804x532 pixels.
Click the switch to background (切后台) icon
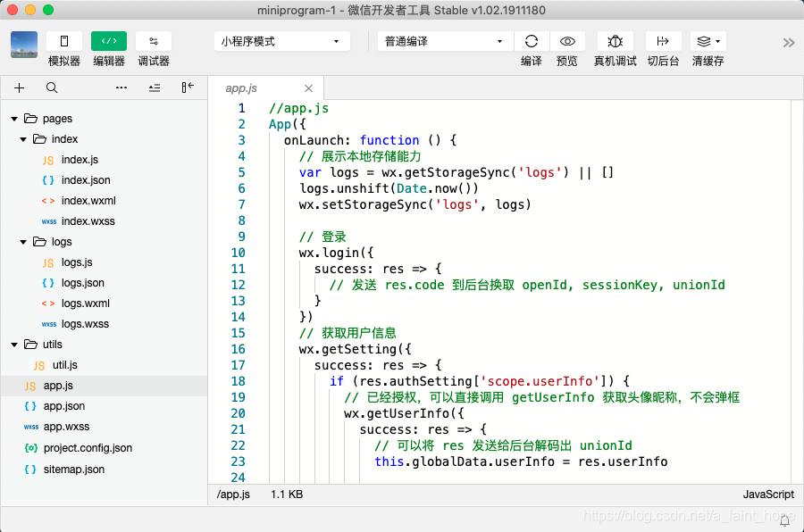663,41
